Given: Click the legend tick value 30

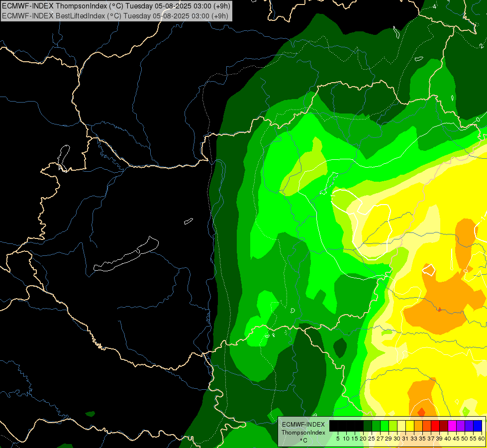Looking at the screenshot, I should [x=397, y=439].
